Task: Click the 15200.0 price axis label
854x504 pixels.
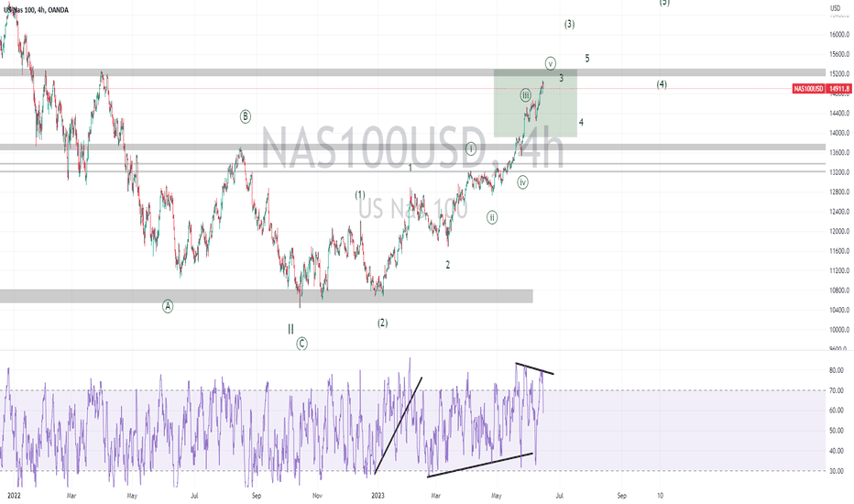Action: point(839,73)
